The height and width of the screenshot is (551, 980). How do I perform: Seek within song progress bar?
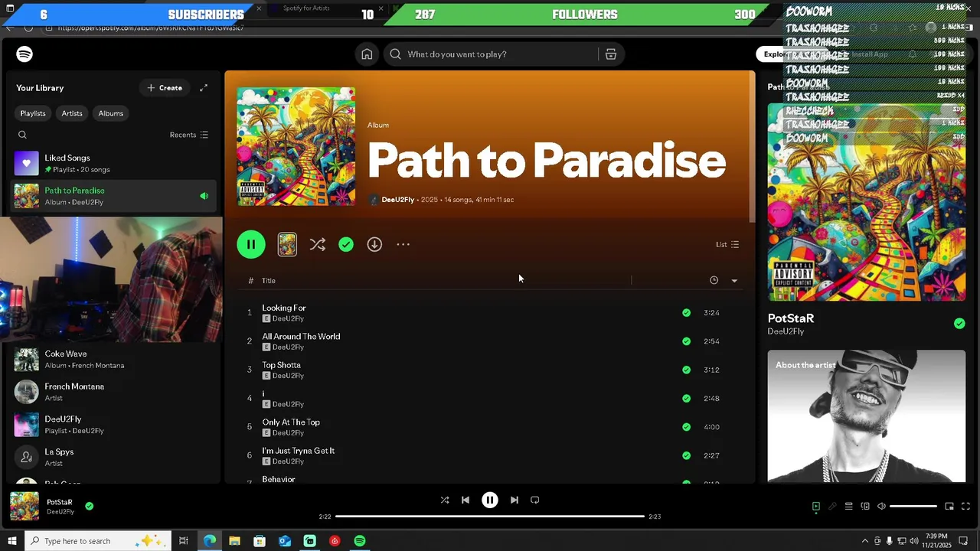(x=490, y=517)
